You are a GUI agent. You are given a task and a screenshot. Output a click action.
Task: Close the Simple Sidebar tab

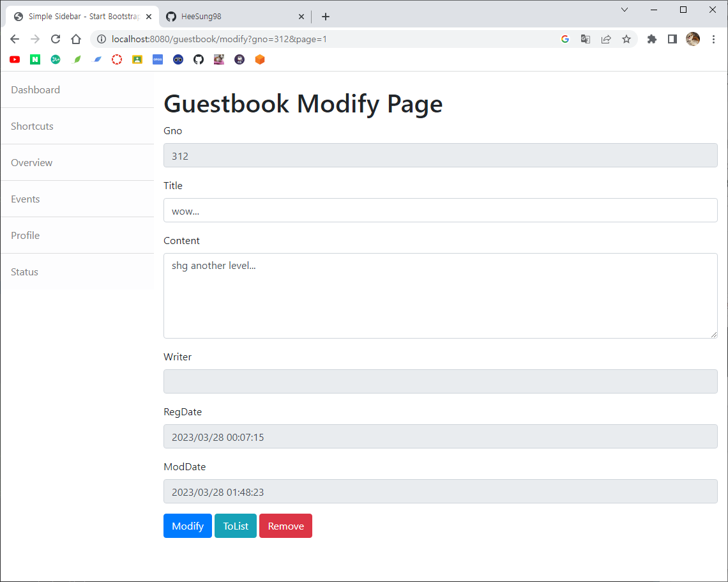[149, 17]
